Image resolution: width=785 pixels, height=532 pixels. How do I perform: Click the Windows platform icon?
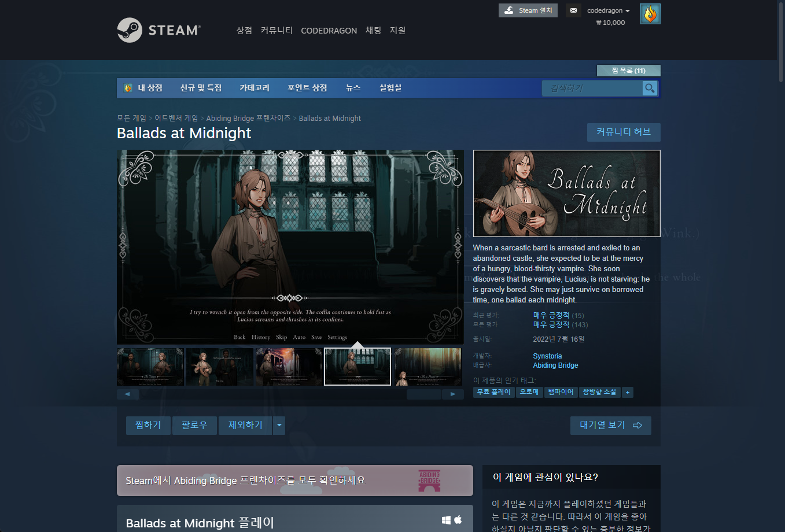[x=446, y=520]
